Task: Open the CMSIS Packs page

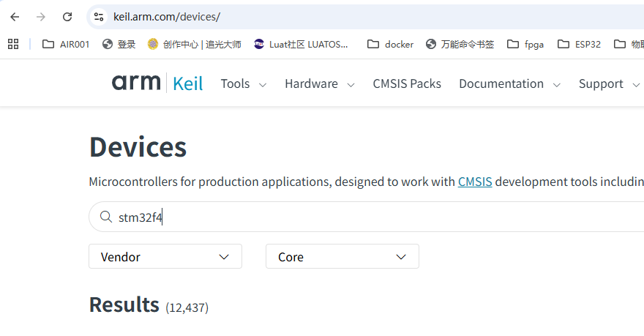Action: pyautogui.click(x=407, y=83)
